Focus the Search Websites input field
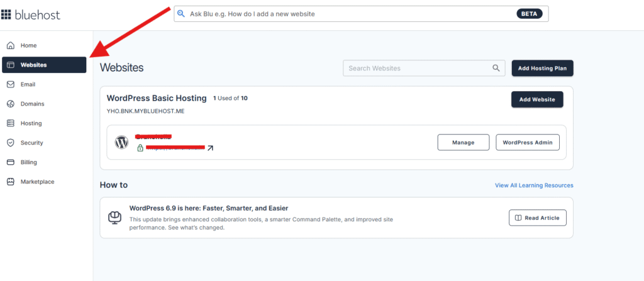The width and height of the screenshot is (644, 281). click(x=415, y=68)
